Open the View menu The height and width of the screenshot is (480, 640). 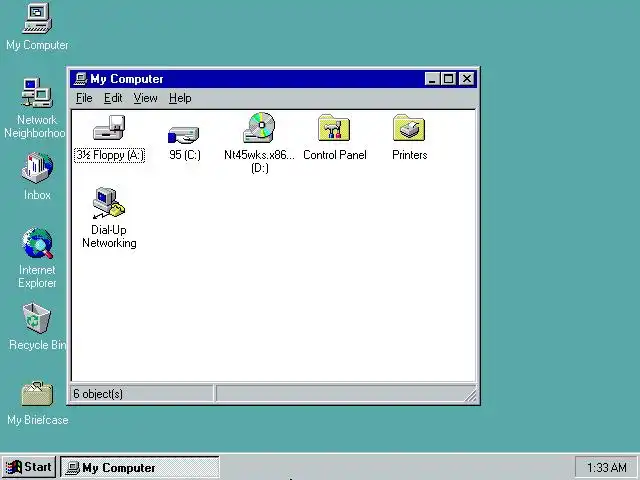[145, 98]
